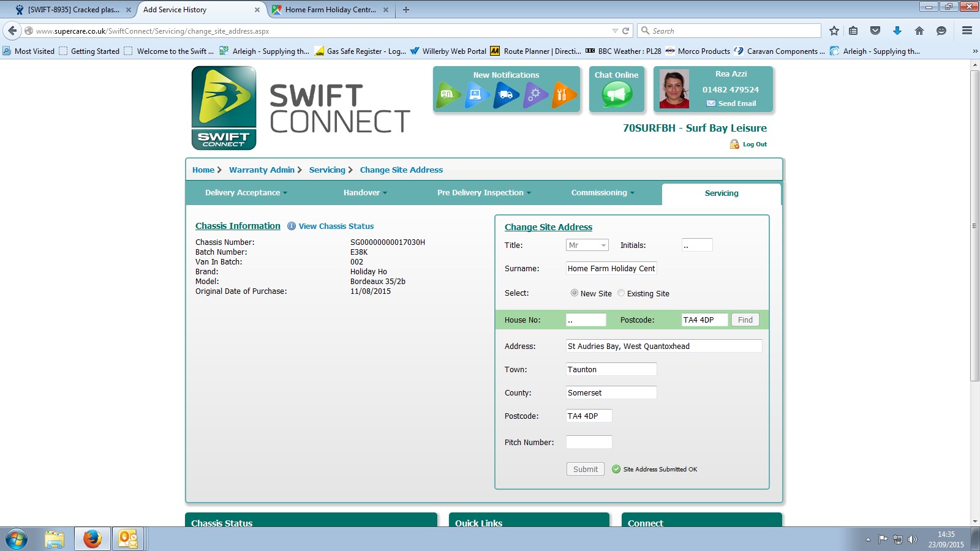The height and width of the screenshot is (551, 980).
Task: Click the Log Out link
Action: (755, 144)
